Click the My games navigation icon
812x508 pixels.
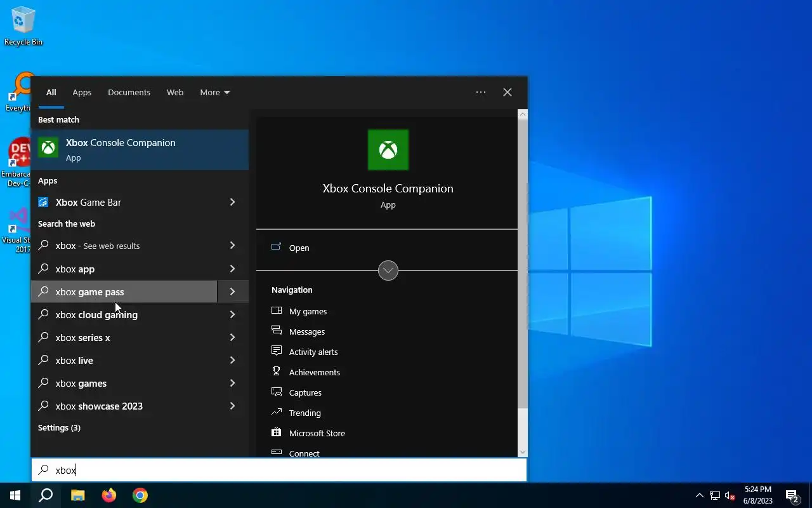click(277, 311)
